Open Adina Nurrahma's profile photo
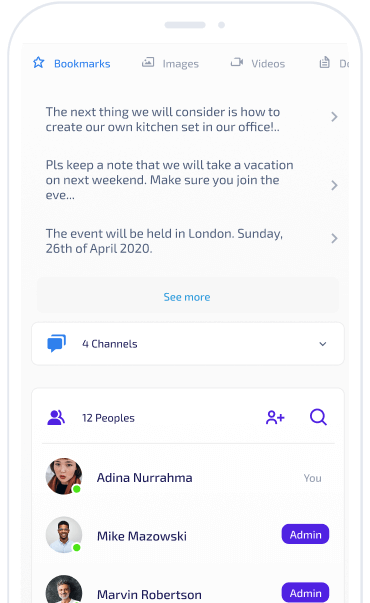 tap(64, 476)
